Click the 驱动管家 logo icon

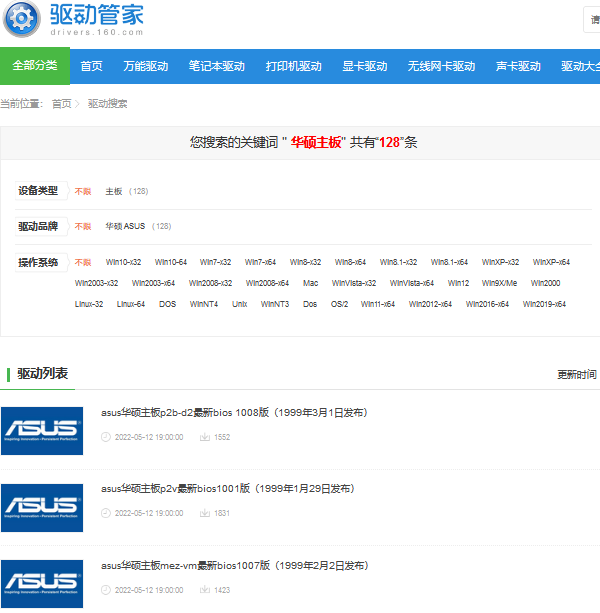click(21, 20)
